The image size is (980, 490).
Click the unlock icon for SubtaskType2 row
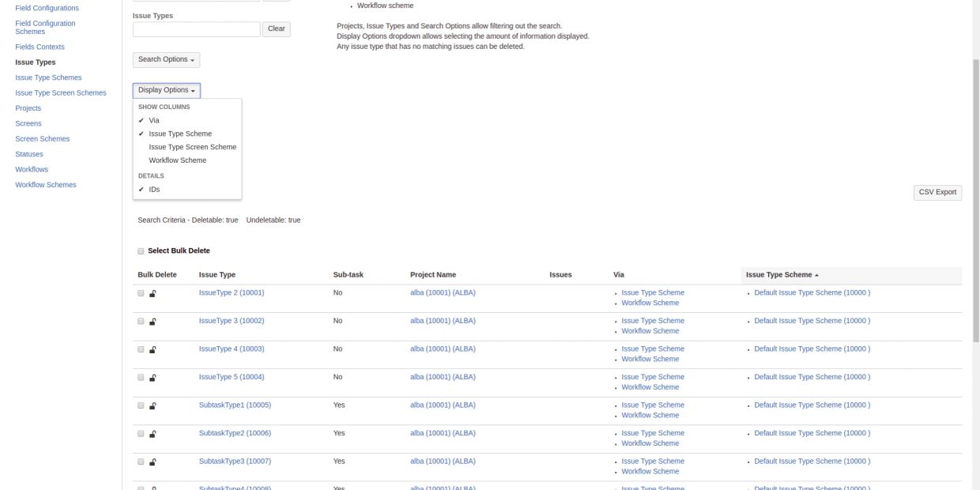pos(153,434)
